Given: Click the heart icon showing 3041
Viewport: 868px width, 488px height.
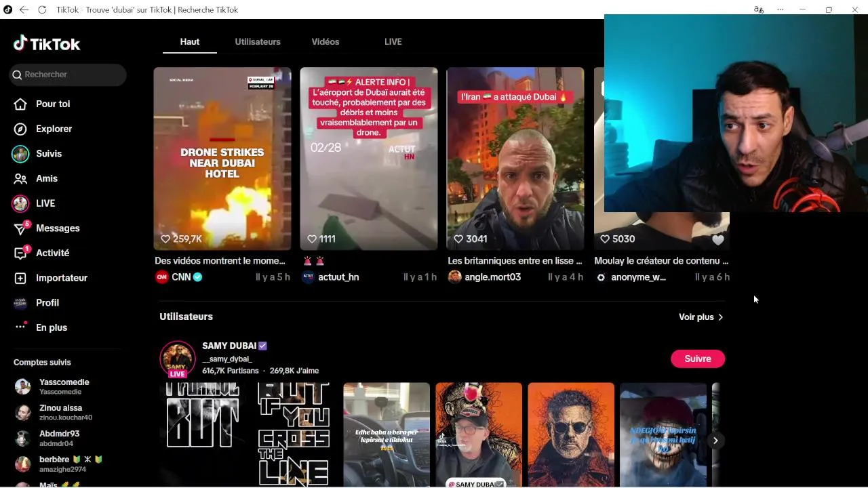Looking at the screenshot, I should [x=458, y=239].
